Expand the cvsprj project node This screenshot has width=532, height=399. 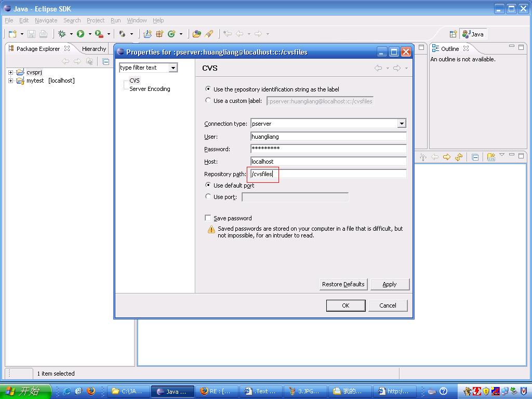coord(10,72)
